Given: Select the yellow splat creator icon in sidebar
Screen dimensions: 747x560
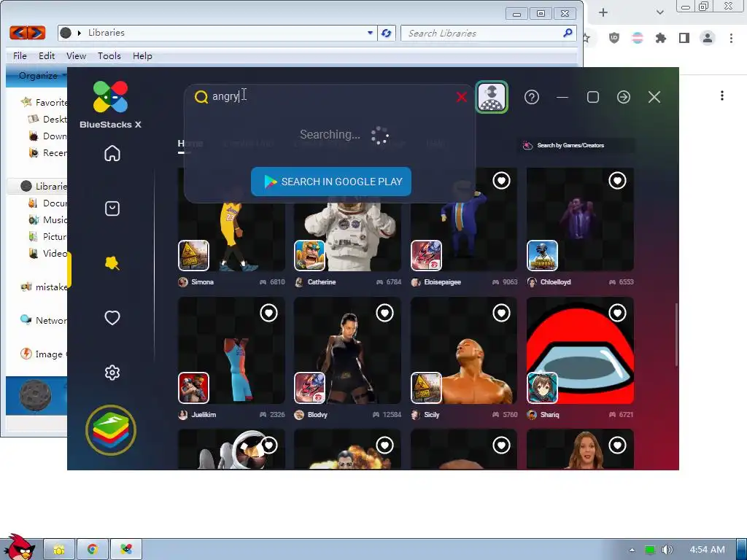Looking at the screenshot, I should [112, 263].
